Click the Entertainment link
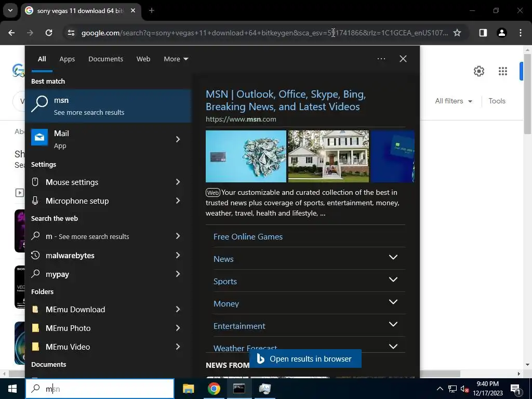Screen dimensions: 532x399 click(239, 326)
